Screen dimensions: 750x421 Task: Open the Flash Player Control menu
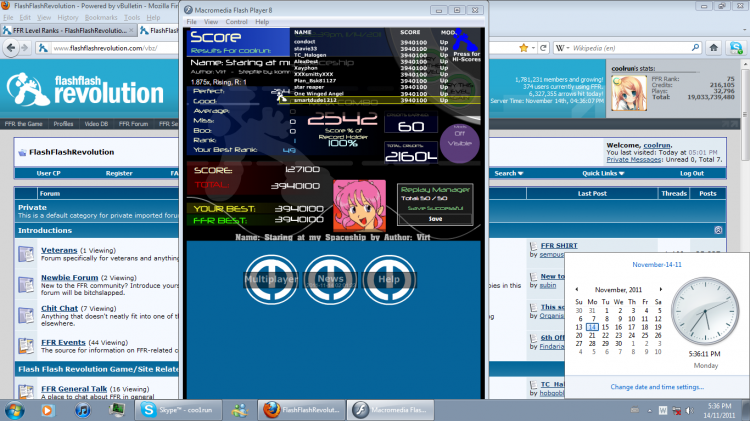[236, 22]
